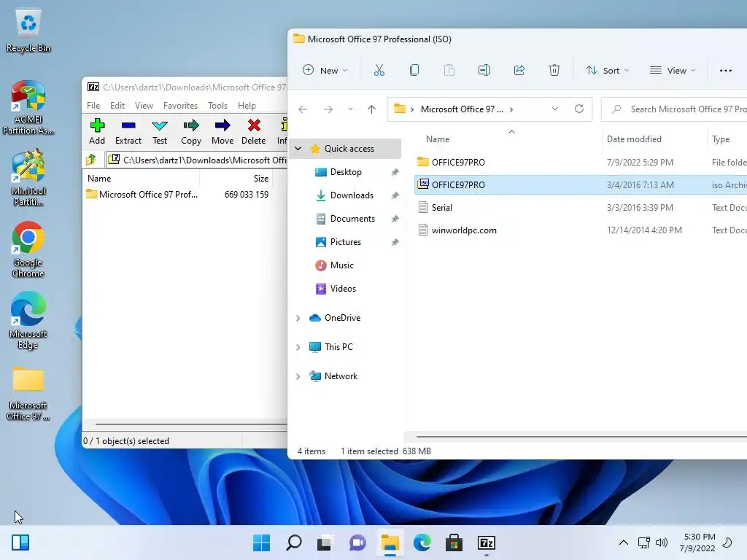Go up one level in File Explorer

click(x=371, y=109)
